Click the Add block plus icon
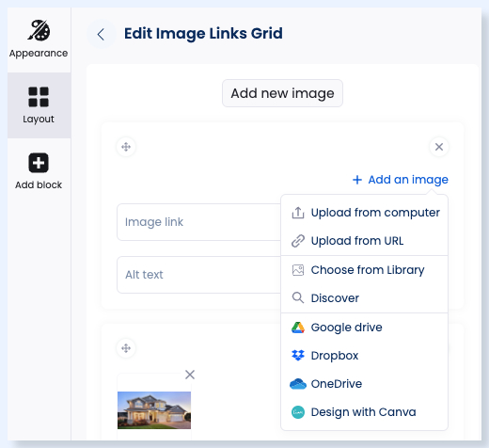This screenshot has width=489, height=448. [39, 163]
